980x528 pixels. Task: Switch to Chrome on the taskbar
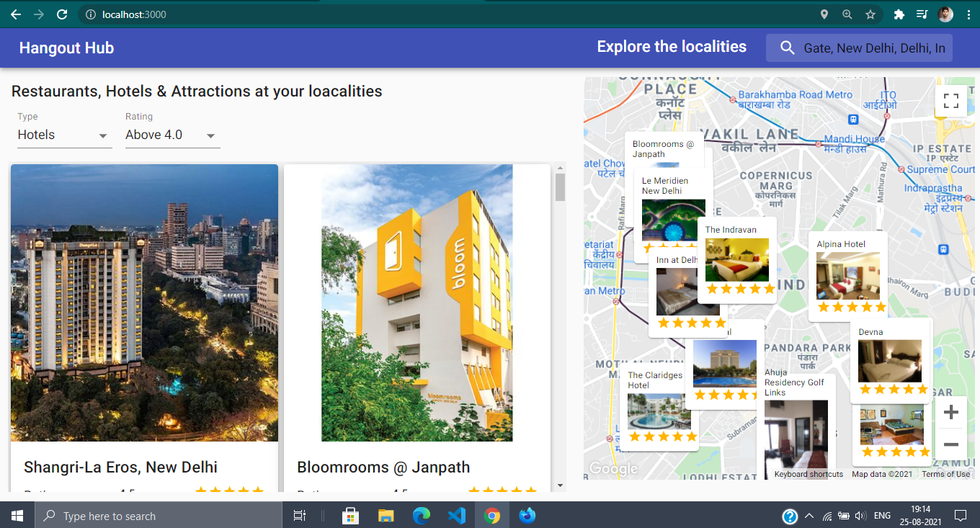[492, 516]
